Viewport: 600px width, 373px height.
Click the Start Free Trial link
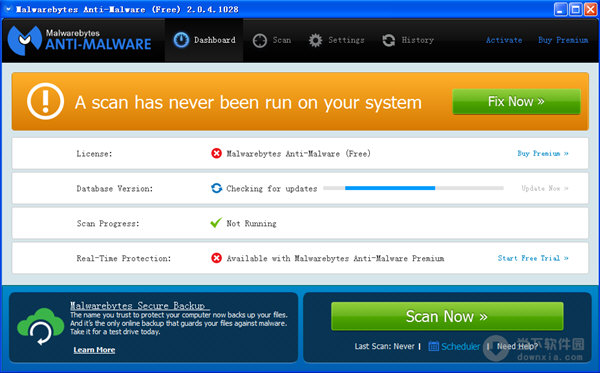coord(533,258)
